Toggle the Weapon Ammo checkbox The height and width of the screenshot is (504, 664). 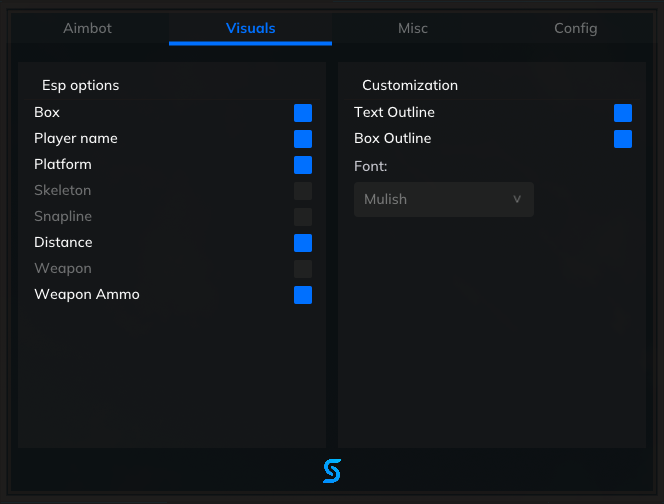(303, 295)
